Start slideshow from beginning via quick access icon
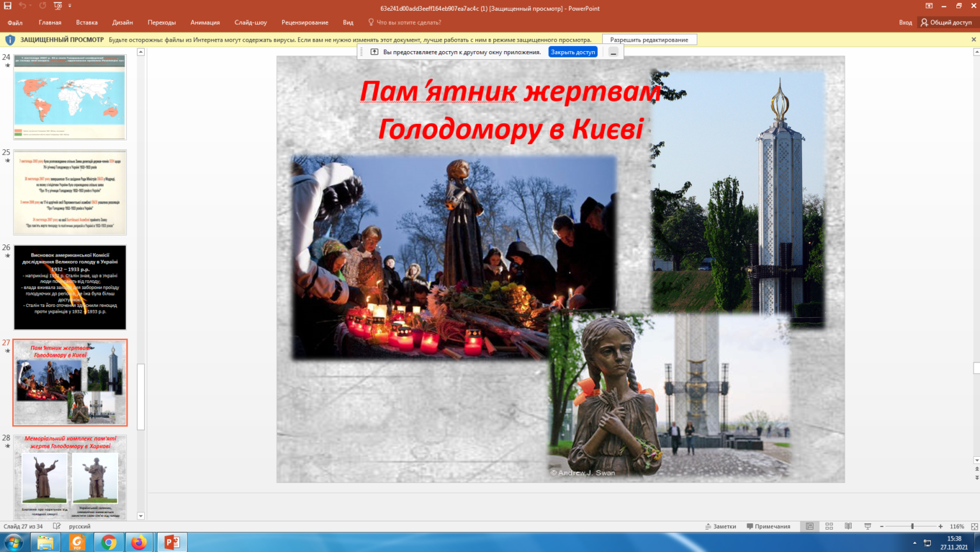 (58, 6)
